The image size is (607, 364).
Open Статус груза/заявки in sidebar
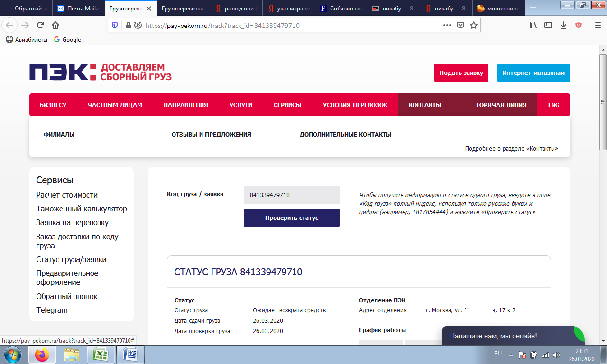(71, 259)
